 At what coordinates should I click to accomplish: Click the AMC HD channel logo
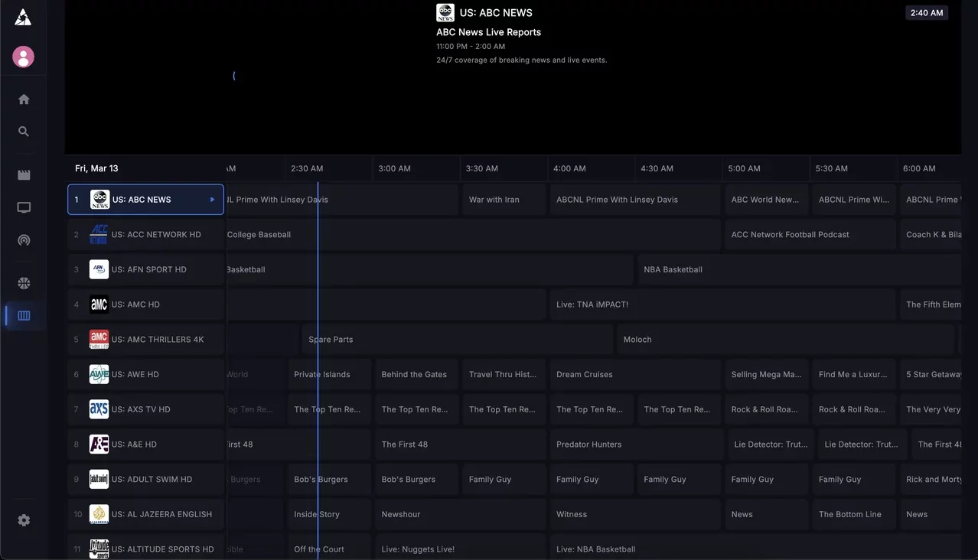99,304
